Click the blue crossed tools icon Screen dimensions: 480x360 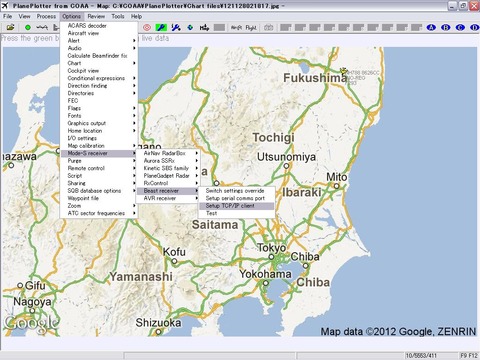[176, 27]
